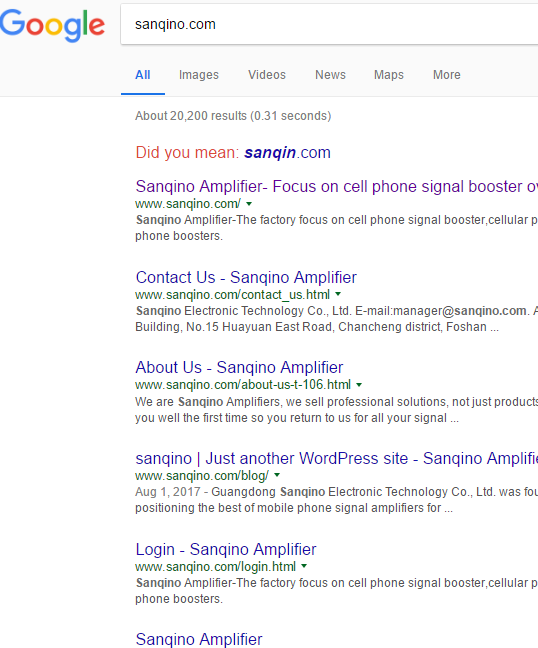Select the All tab

[143, 75]
